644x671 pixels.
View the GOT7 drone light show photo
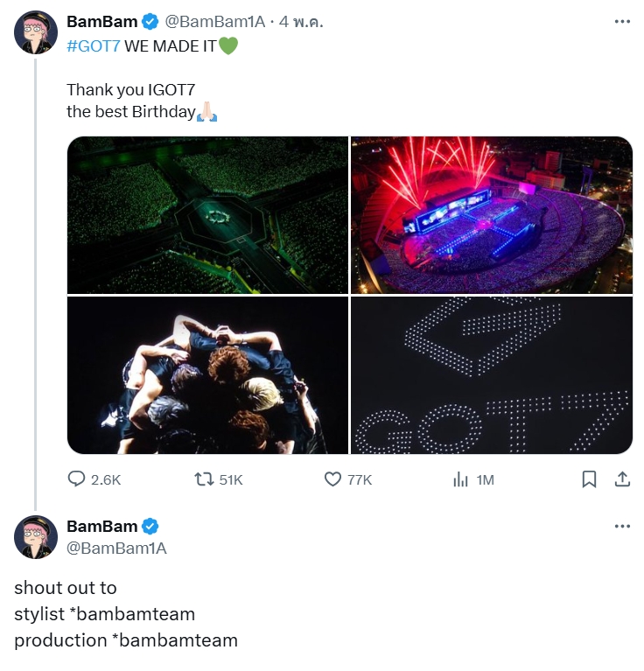[x=492, y=375]
